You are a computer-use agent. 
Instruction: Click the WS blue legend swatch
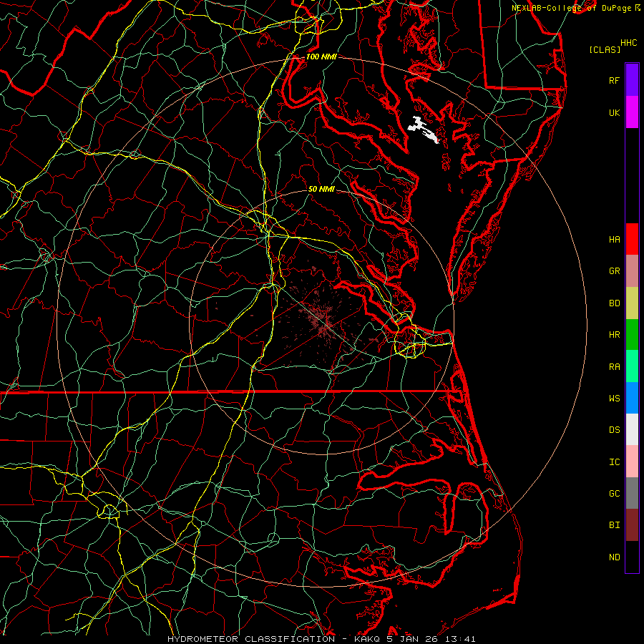(x=632, y=398)
